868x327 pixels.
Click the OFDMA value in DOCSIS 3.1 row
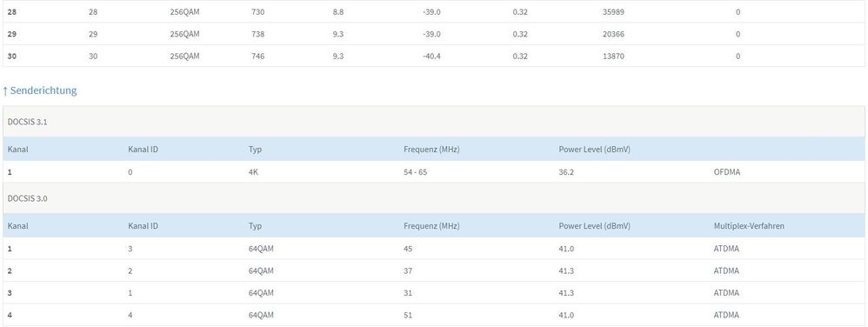click(x=727, y=172)
